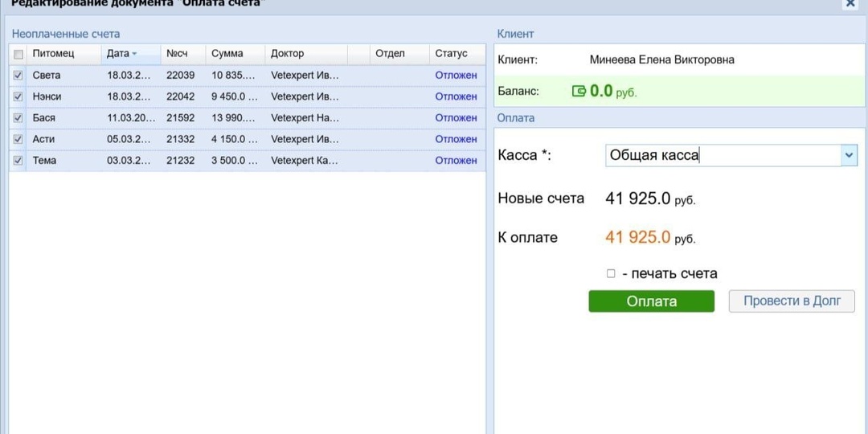The height and width of the screenshot is (434, 868).
Task: Uncheck the checkbox for pet Нэнси
Action: [x=18, y=96]
